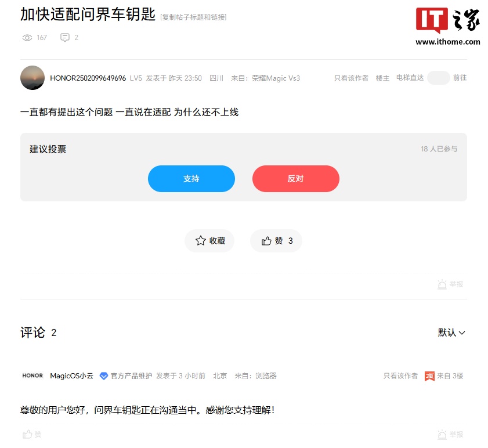Open HONOR2502099649696 user profile
This screenshot has width=488, height=448.
click(88, 78)
